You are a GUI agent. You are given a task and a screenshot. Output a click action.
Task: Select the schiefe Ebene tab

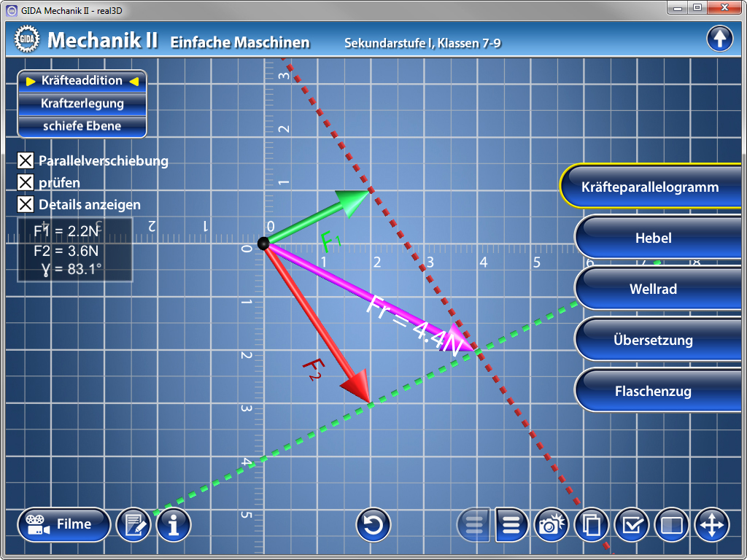[82, 126]
